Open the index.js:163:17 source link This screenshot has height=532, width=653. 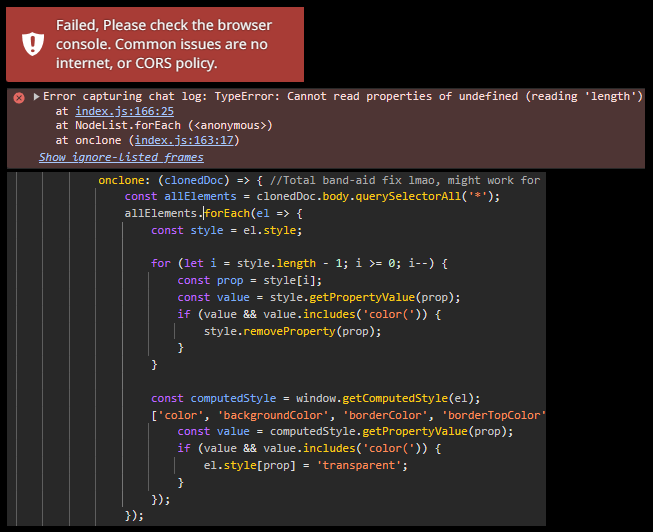pos(184,140)
